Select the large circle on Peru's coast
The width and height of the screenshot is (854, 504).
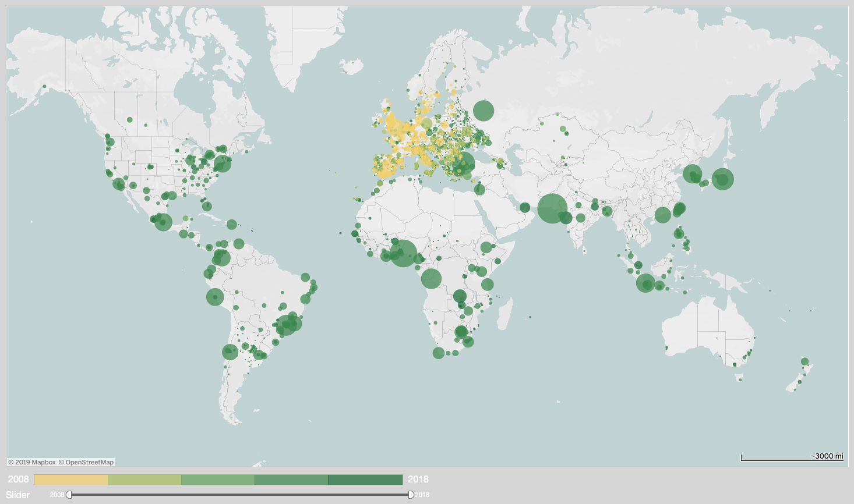pos(215,298)
